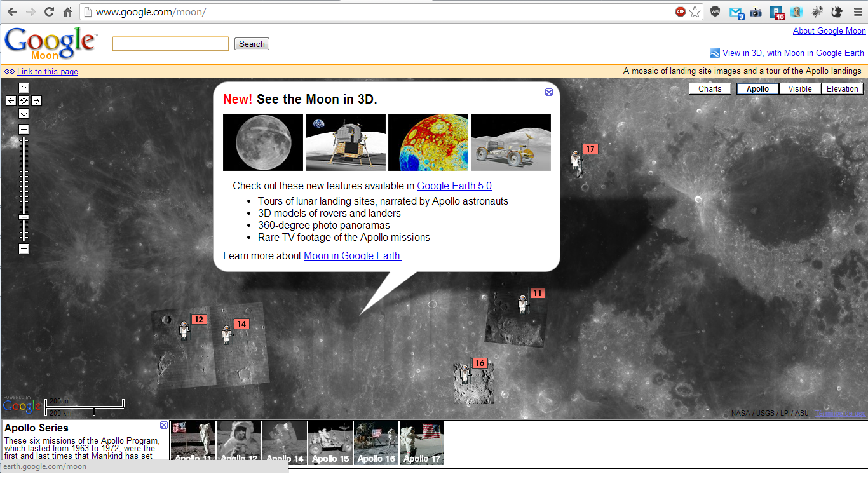Click the chain-link icon beside Link to this page
The image size is (868, 488).
pos(10,72)
